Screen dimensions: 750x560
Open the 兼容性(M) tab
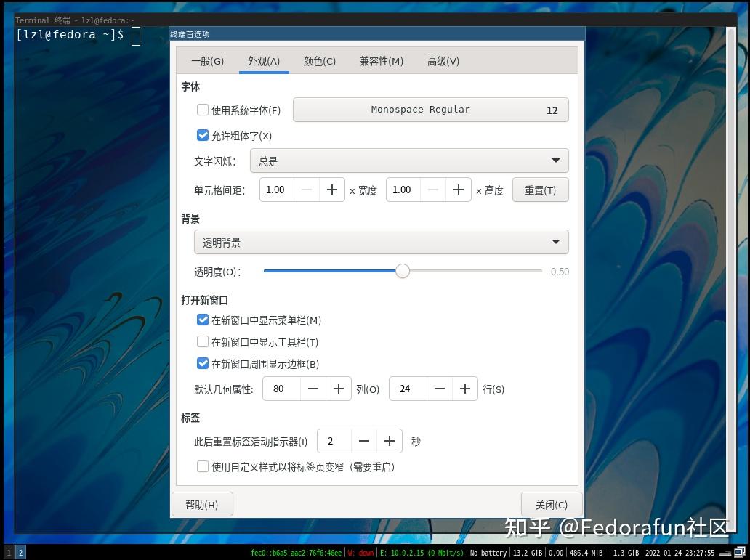(x=380, y=61)
